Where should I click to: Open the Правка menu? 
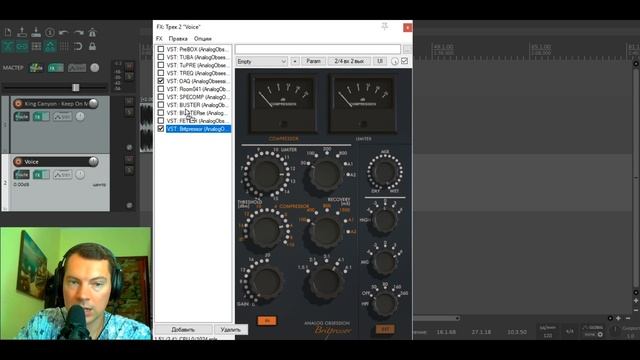click(178, 39)
